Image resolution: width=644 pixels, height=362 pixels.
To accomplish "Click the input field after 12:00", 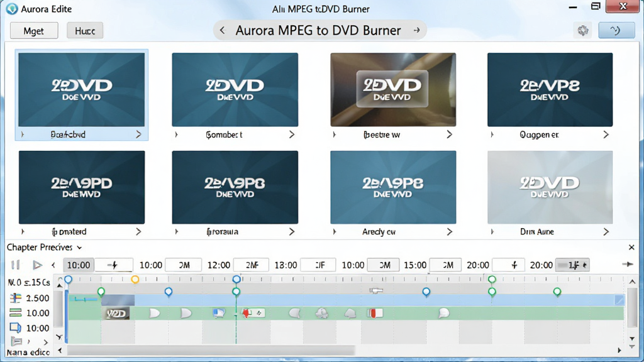I will [252, 265].
